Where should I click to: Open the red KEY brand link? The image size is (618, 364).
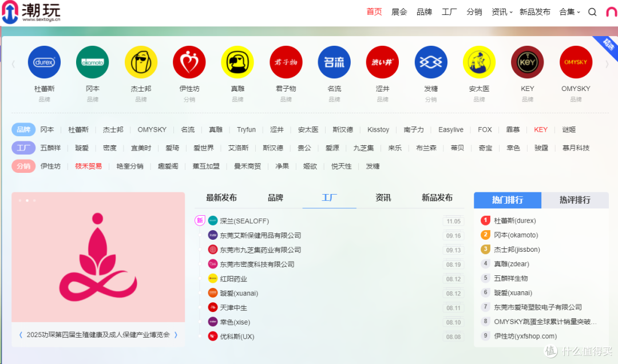(541, 129)
